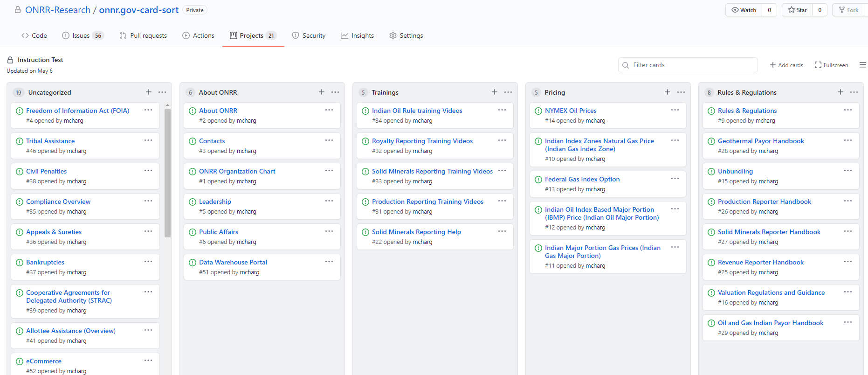The image size is (868, 375).
Task: Watch this repository
Action: tap(744, 10)
